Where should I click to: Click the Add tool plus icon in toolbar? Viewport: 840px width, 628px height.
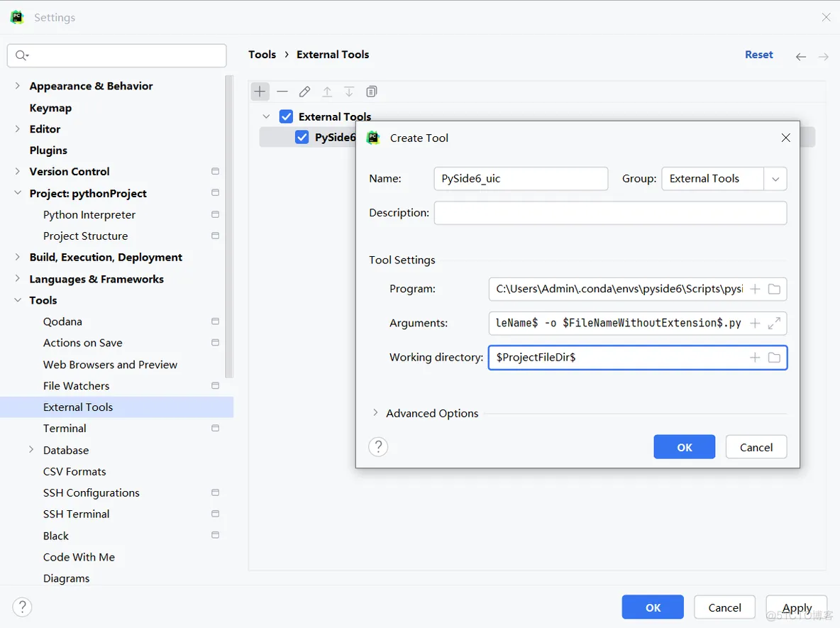point(260,92)
